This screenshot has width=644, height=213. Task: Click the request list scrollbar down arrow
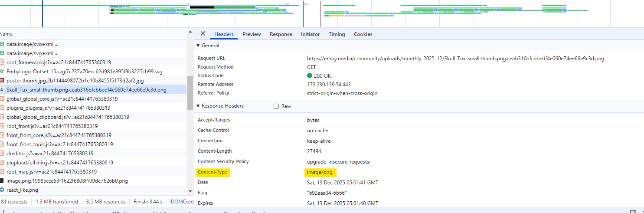[x=190, y=191]
